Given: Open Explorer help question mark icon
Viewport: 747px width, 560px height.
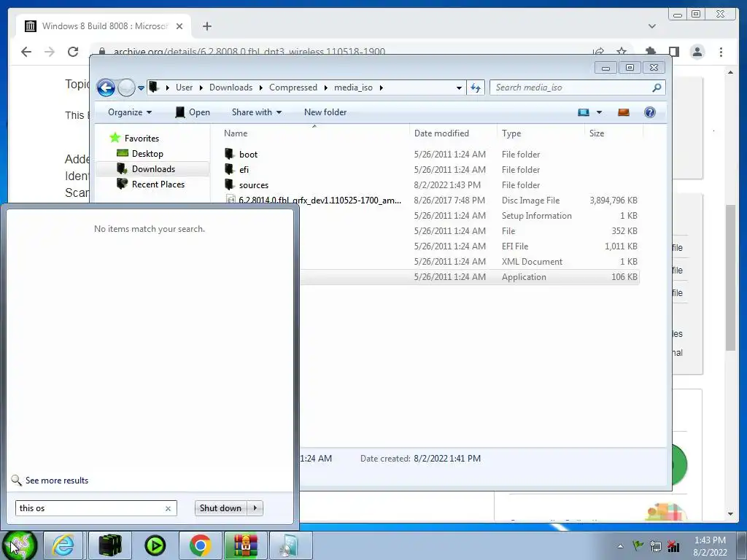Looking at the screenshot, I should tap(650, 112).
